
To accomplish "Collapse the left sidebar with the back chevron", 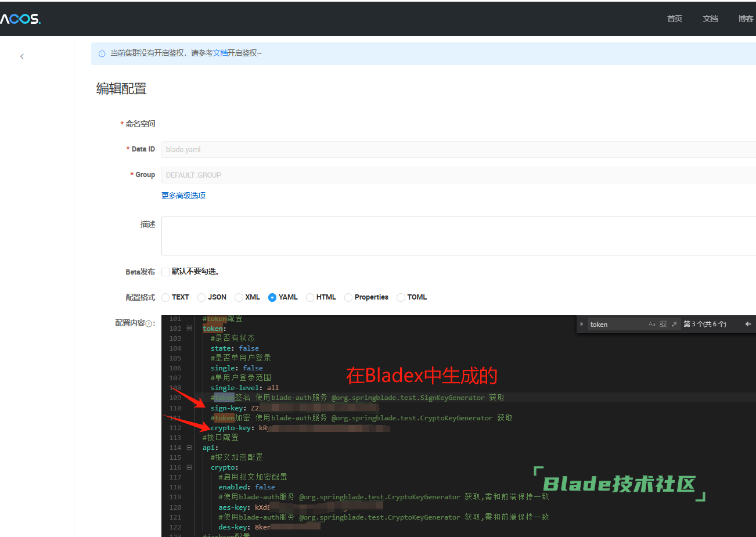I will pos(22,56).
